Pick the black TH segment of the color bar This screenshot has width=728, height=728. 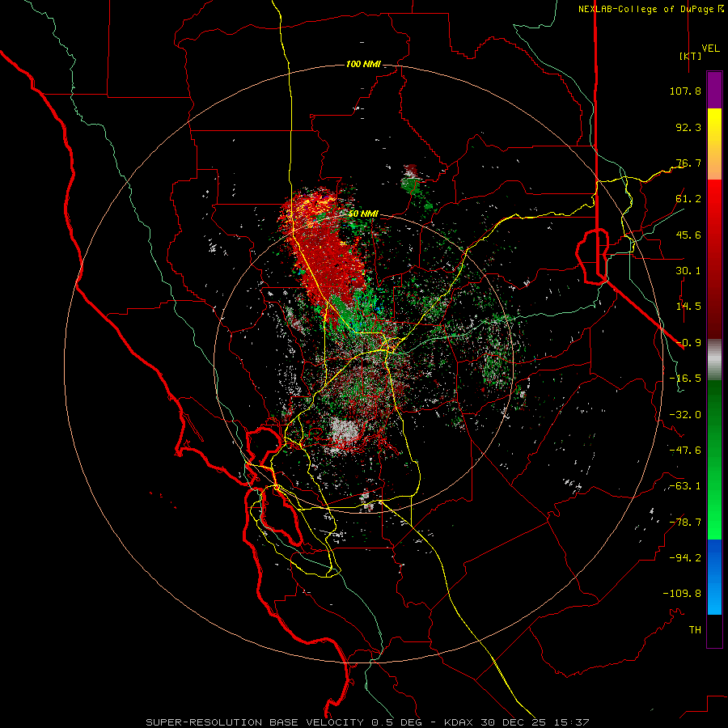click(x=714, y=631)
